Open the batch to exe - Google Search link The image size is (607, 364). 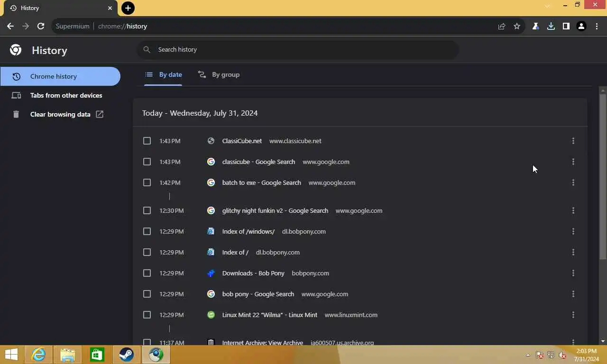[x=261, y=182]
